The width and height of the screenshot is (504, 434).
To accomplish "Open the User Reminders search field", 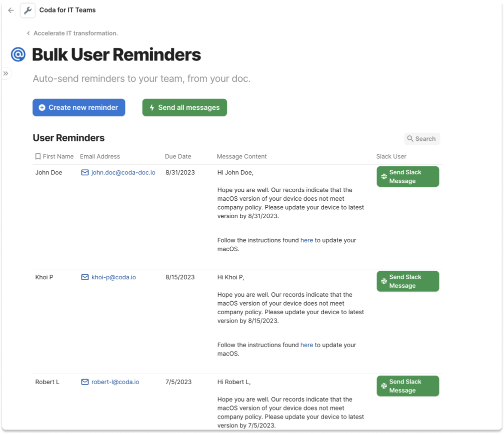I will point(421,139).
